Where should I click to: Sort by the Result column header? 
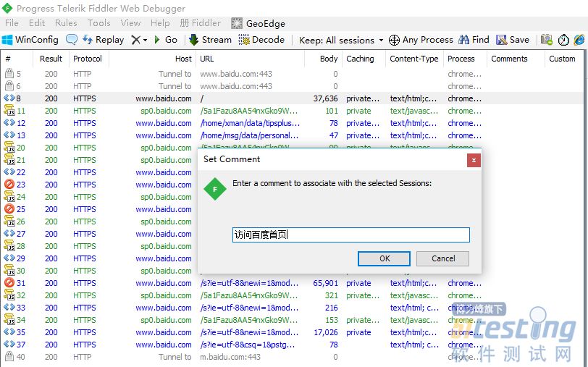click(51, 59)
